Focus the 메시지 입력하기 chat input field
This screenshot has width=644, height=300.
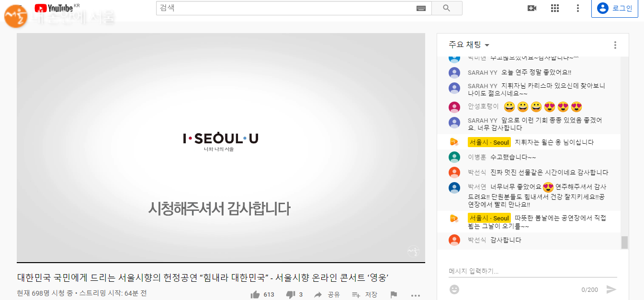[532, 271]
